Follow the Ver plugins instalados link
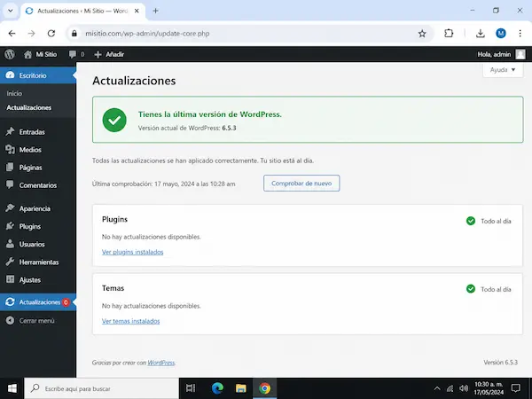 pos(133,252)
